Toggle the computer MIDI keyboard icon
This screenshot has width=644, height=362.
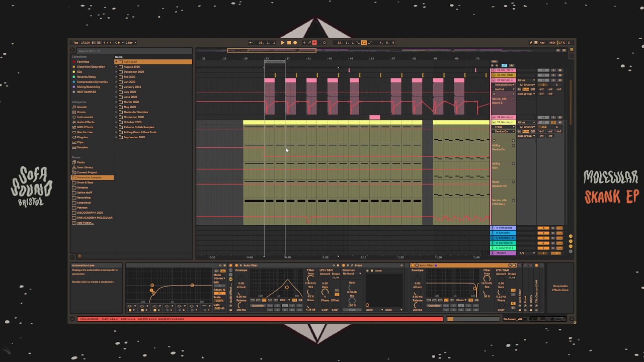[x=536, y=43]
